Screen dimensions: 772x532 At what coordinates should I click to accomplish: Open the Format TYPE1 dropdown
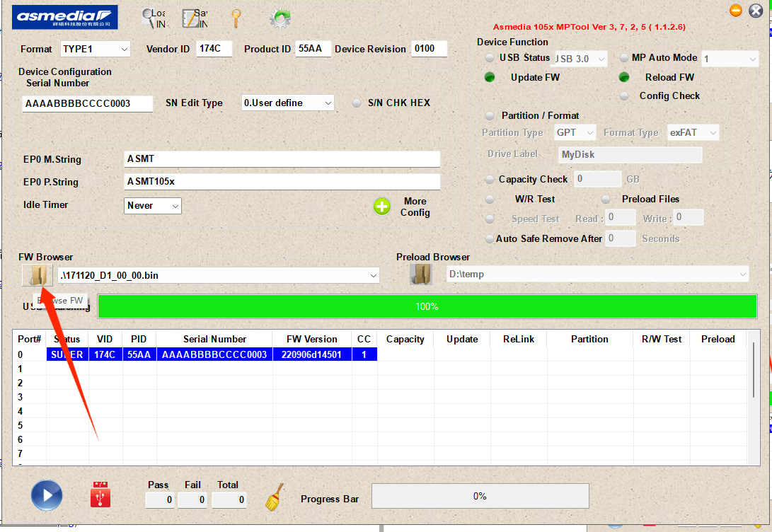click(95, 49)
